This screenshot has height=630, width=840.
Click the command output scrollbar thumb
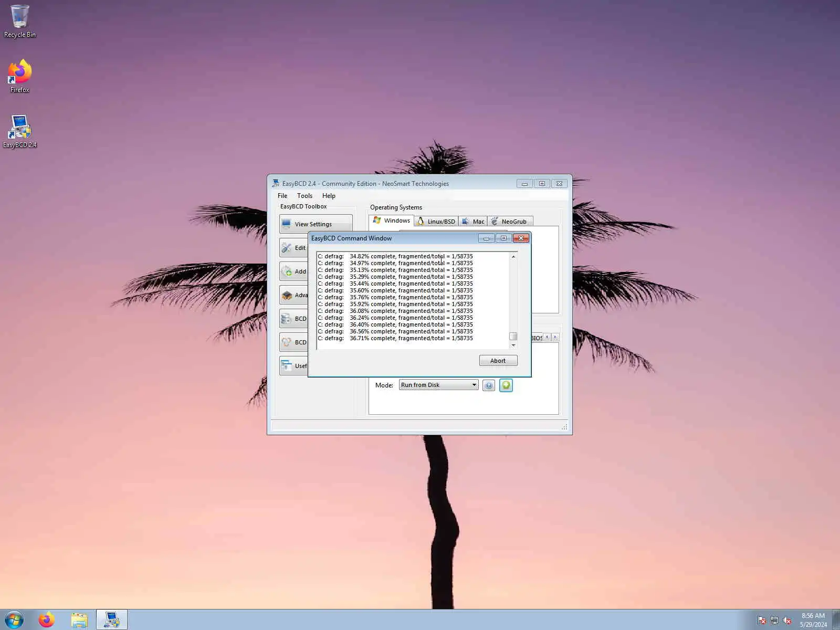coord(513,337)
